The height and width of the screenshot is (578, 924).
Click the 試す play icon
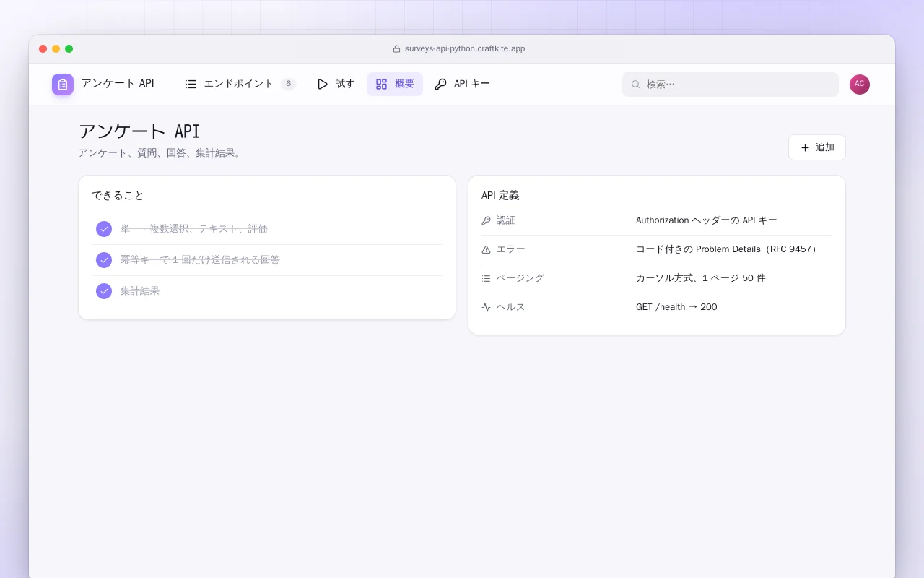coord(323,84)
